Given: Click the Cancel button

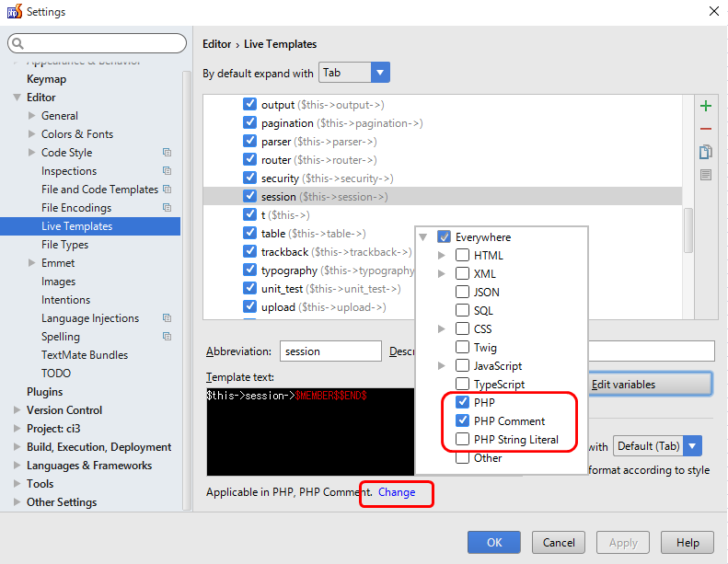Looking at the screenshot, I should (x=559, y=542).
